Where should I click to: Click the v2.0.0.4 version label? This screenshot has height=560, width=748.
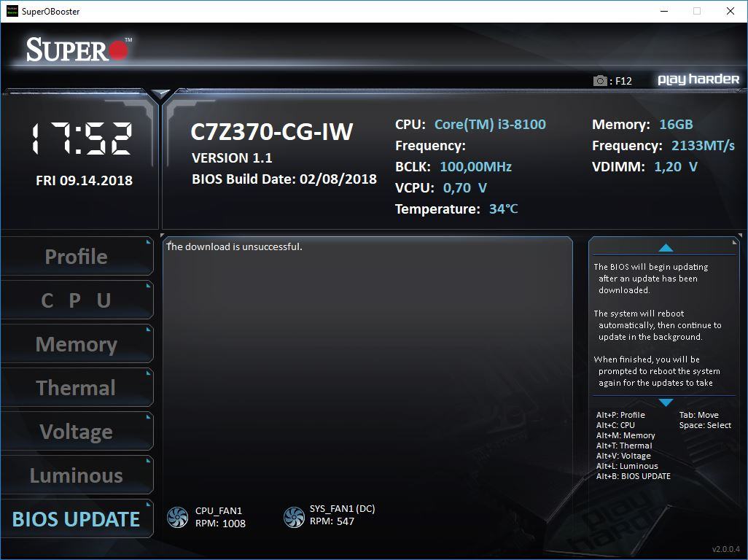click(x=726, y=549)
